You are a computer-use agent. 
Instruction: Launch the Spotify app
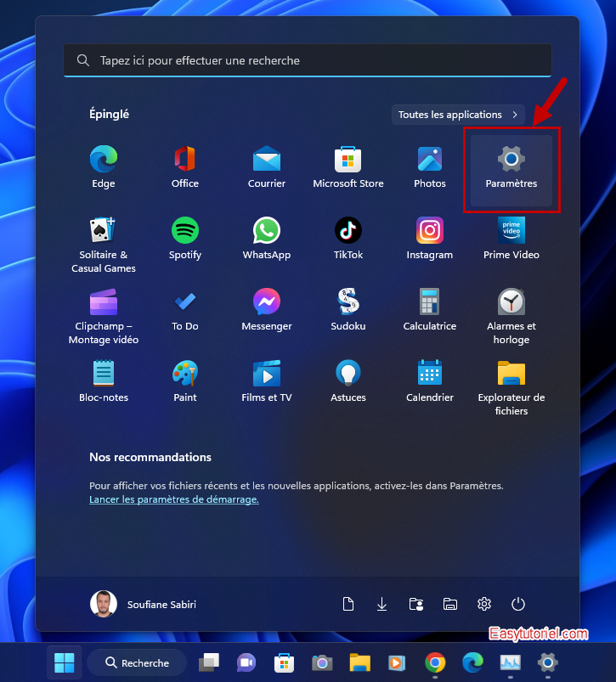184,239
